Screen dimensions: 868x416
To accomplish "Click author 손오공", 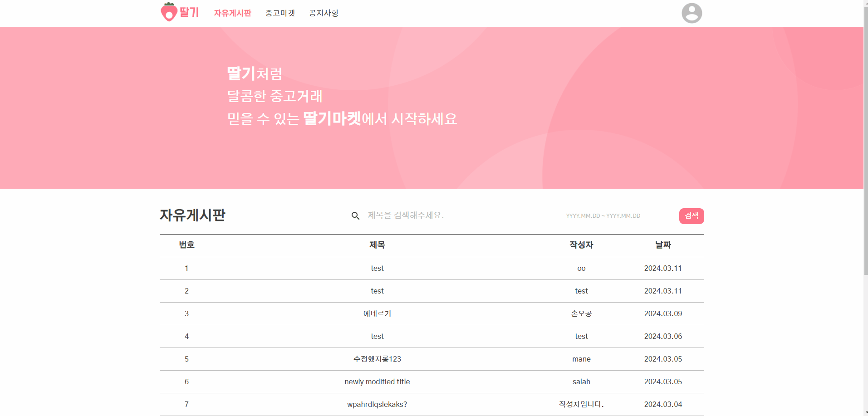I will [x=581, y=314].
